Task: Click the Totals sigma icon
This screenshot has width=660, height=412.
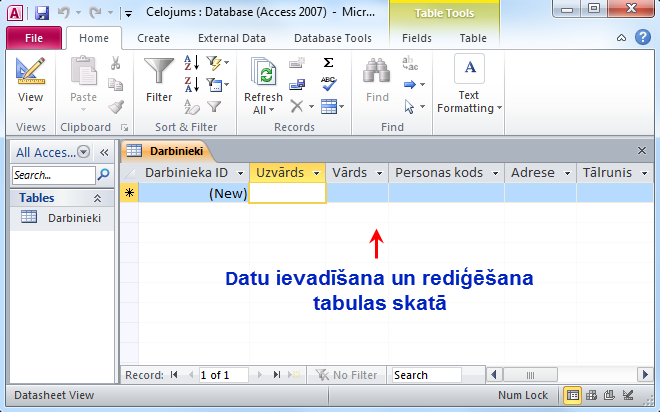Action: (x=327, y=62)
